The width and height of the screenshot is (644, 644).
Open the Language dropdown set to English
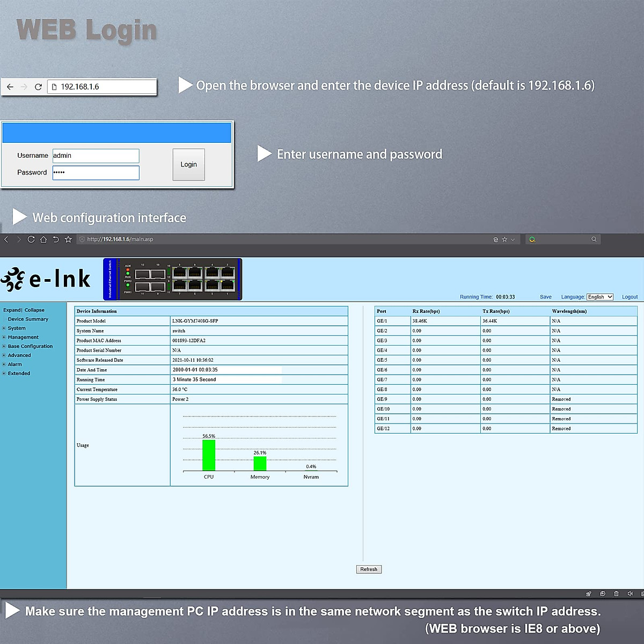599,297
